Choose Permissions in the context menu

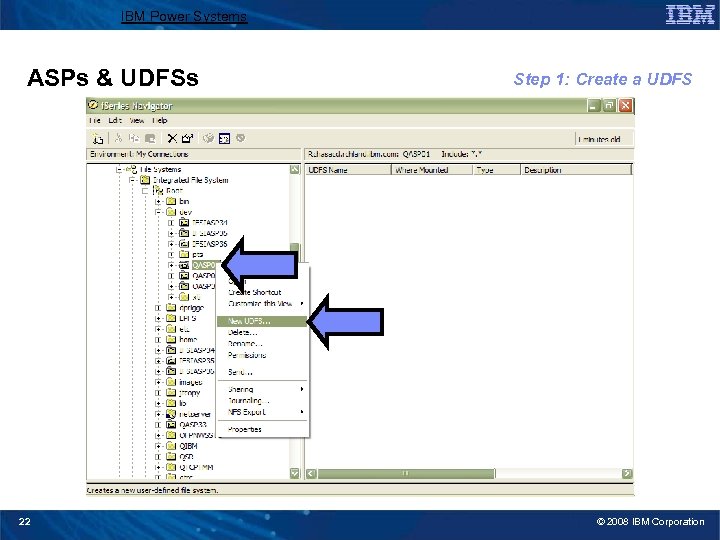click(x=262, y=355)
